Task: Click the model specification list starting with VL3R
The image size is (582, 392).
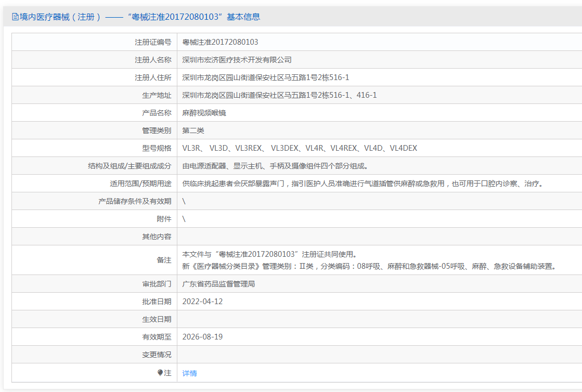Action: [299, 148]
